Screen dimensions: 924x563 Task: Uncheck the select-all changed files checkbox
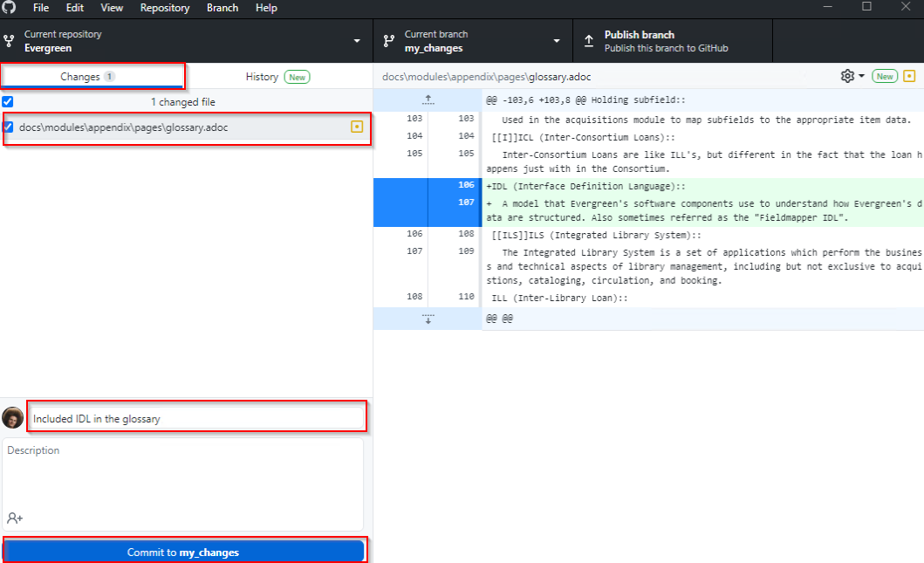coord(7,101)
